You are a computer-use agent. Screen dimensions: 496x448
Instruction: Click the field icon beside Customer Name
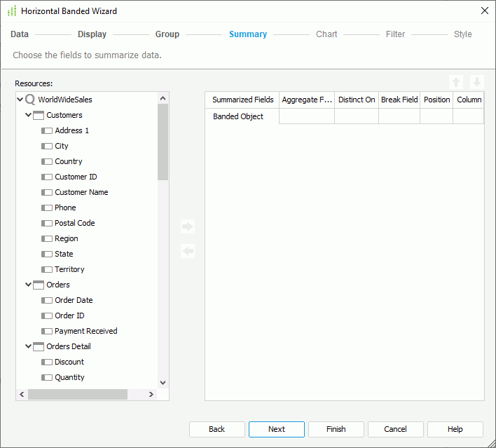(47, 192)
